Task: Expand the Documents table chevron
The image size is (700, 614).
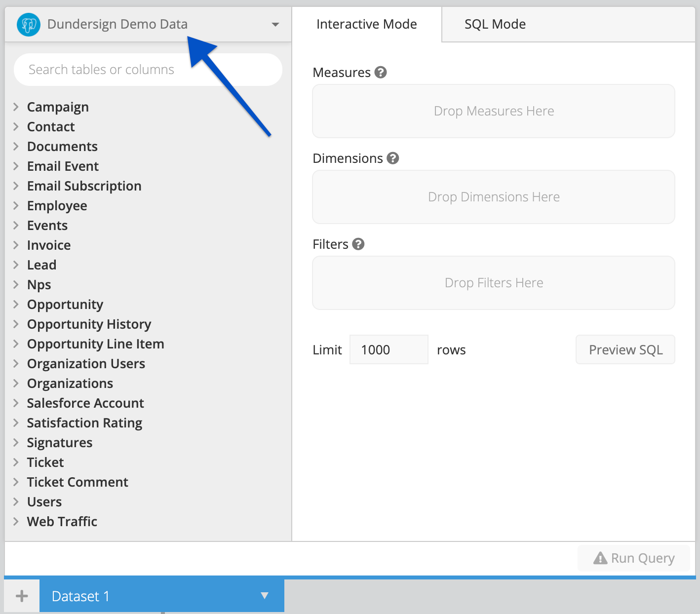Action: [16, 146]
